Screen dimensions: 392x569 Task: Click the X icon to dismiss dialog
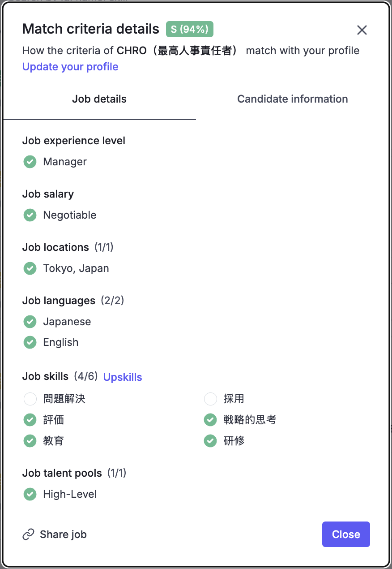tap(362, 30)
